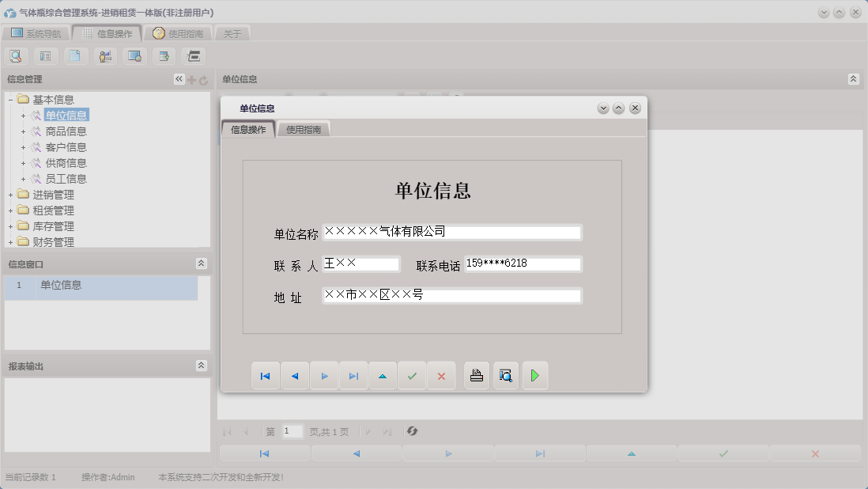Open print preview in the dialog
Image resolution: width=868 pixels, height=489 pixels.
coord(506,375)
